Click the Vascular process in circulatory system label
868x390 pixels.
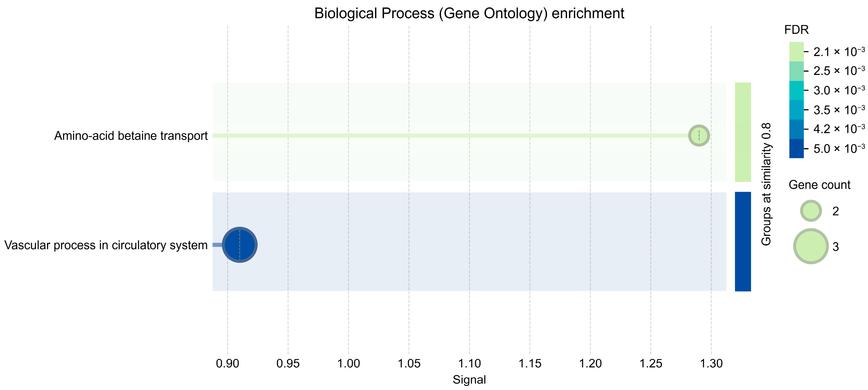click(106, 245)
